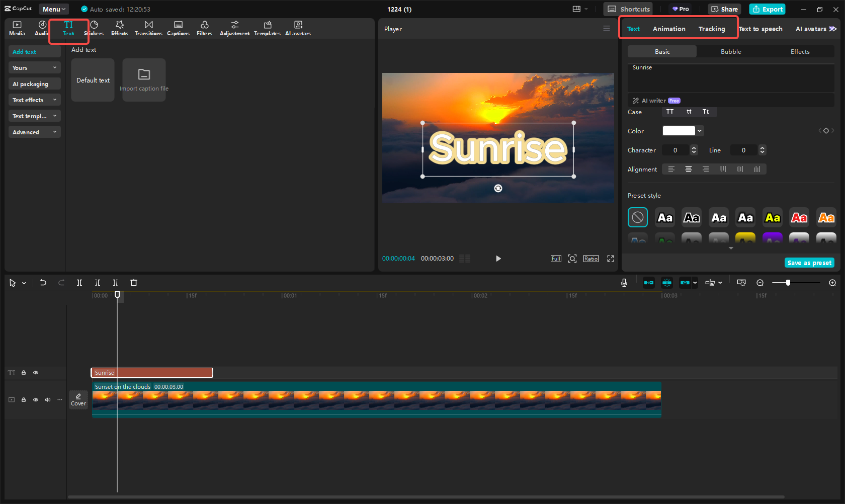This screenshot has height=504, width=845.
Task: Click the voiceover microphone icon
Action: (624, 283)
